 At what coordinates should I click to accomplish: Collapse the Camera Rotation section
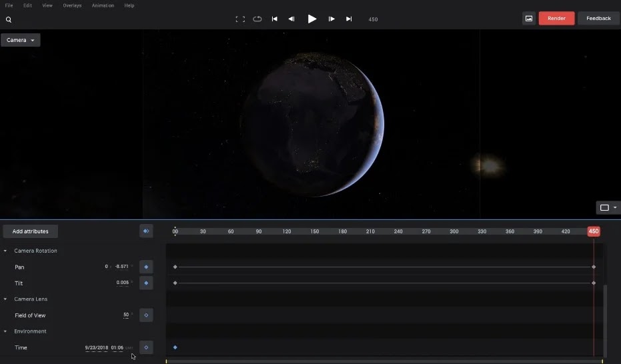click(x=6, y=251)
